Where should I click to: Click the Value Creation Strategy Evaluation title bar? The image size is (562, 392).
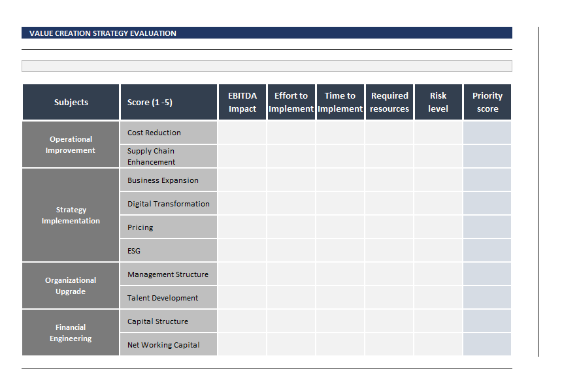tap(267, 33)
